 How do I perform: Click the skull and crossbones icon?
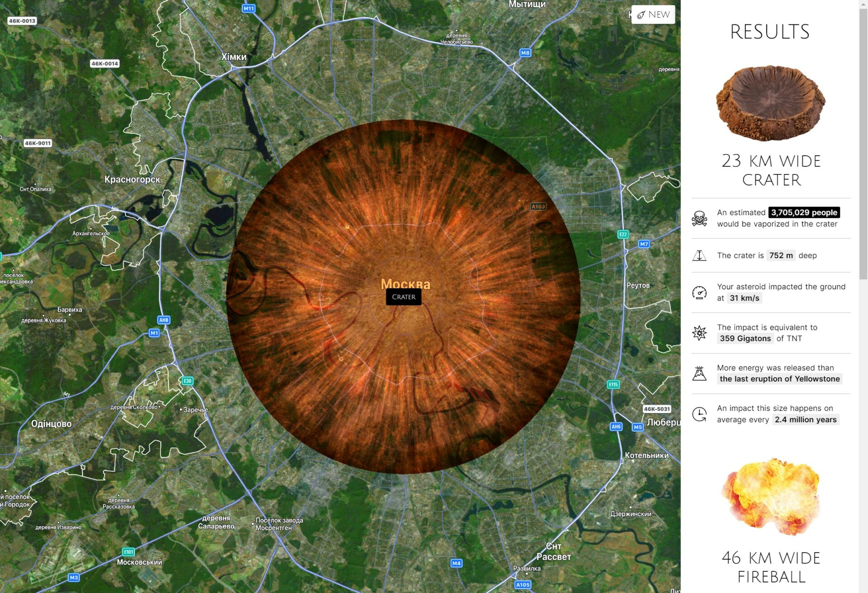pos(699,218)
